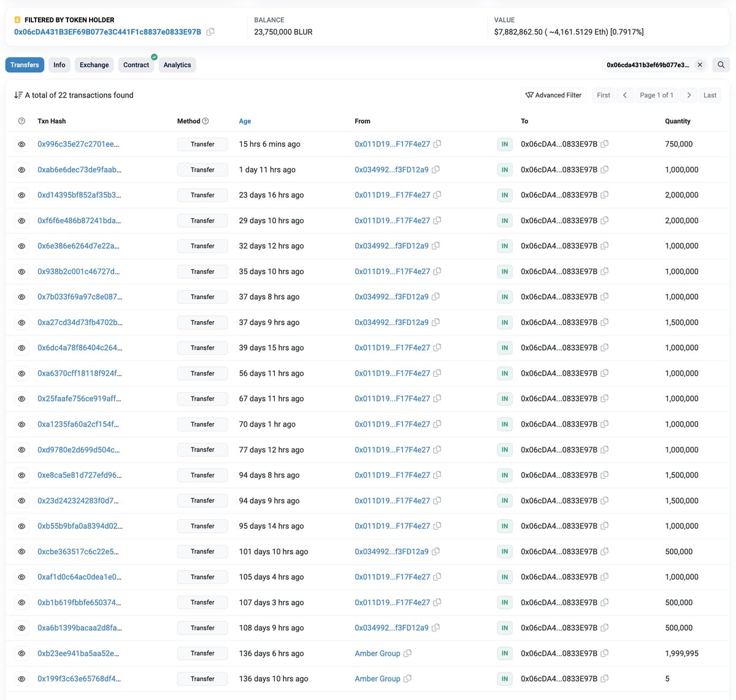Copy the To address in the 750,000 row
Image resolution: width=736 pixels, height=700 pixels.
pos(605,144)
